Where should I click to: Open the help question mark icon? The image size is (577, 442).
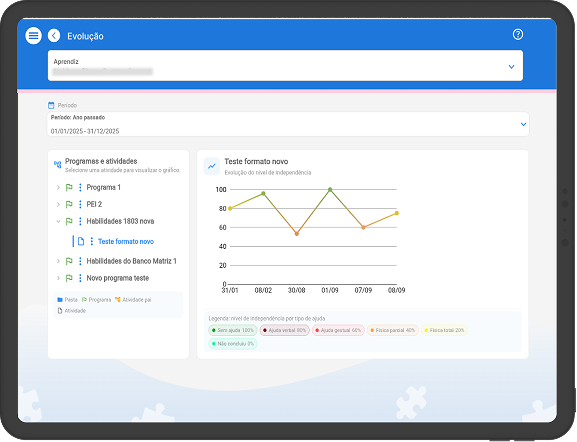tap(518, 35)
